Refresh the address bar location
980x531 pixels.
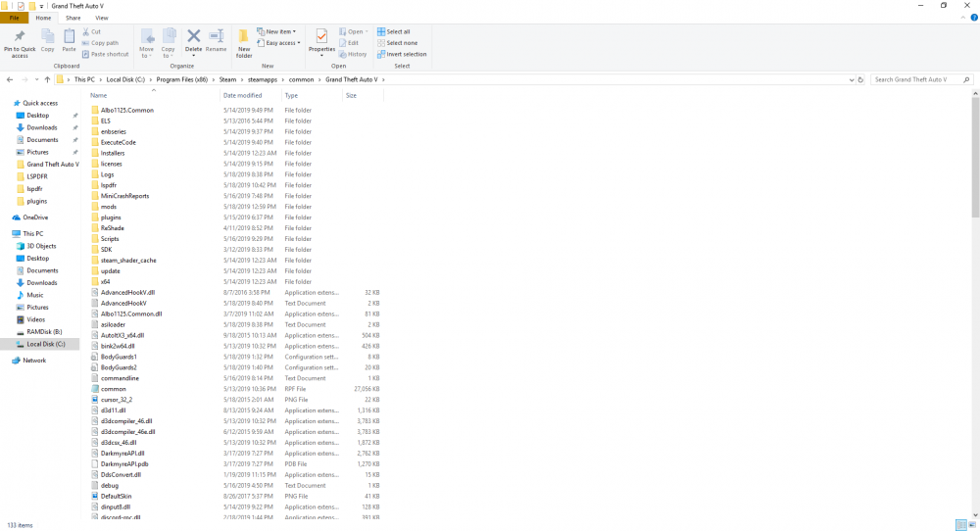pos(860,80)
